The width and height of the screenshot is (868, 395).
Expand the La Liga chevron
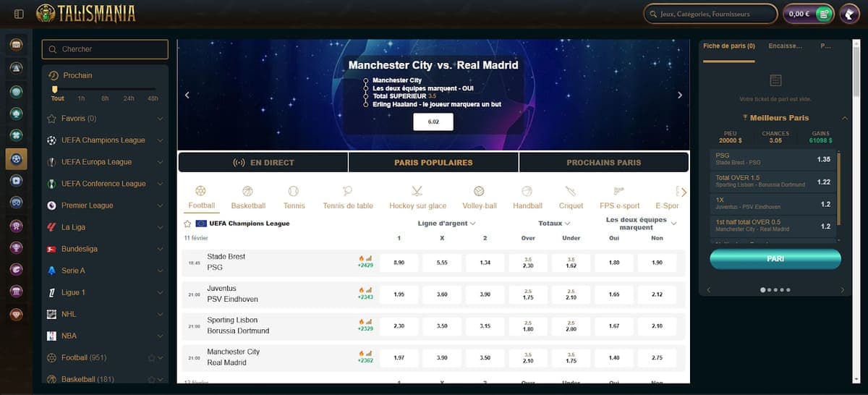point(160,227)
